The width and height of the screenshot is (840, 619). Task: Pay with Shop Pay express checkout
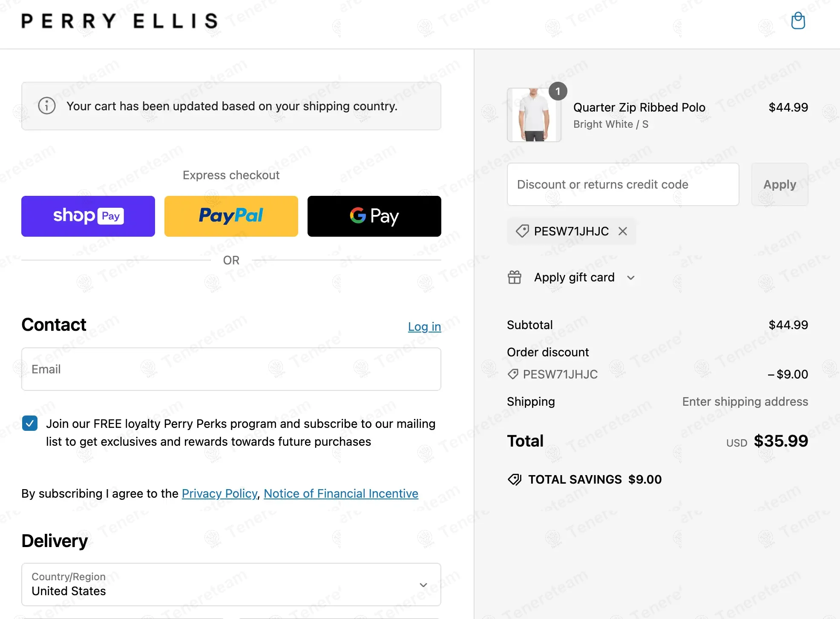tap(88, 216)
